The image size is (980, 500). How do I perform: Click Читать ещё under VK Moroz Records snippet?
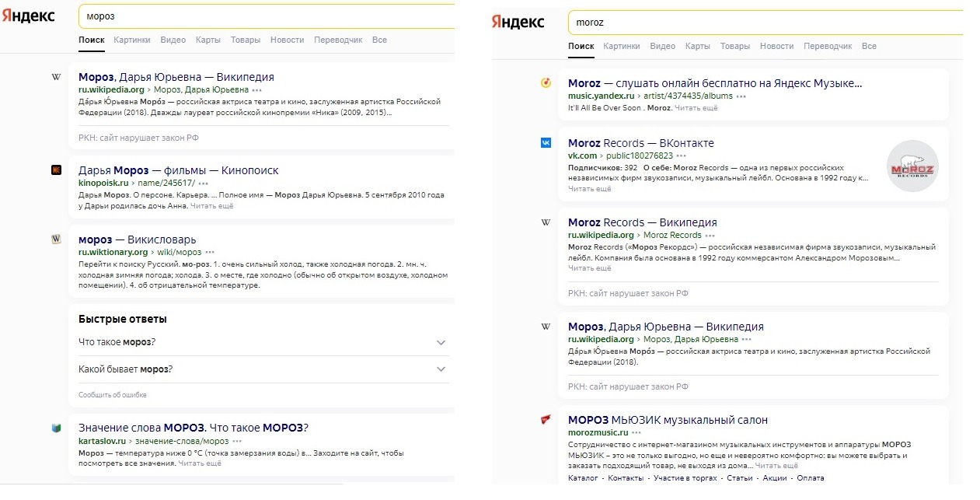point(590,189)
